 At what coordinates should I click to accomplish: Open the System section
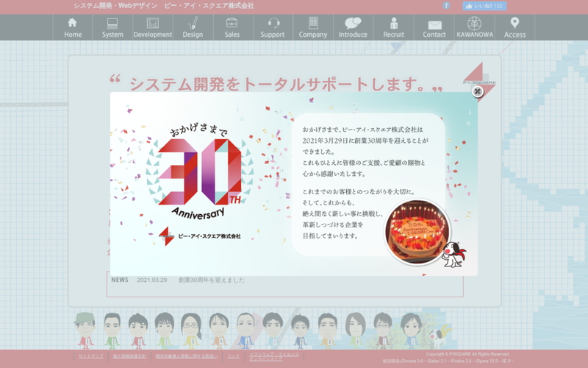[112, 27]
